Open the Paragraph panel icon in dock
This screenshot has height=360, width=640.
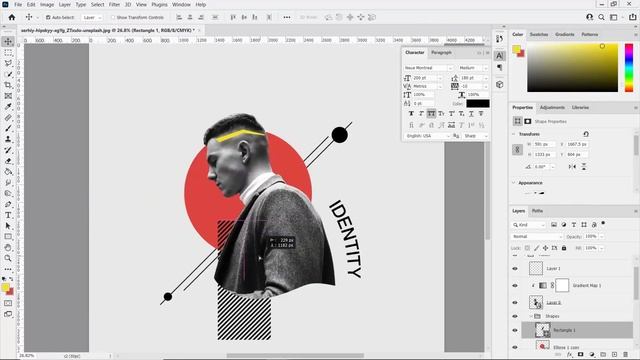pyautogui.click(x=500, y=68)
